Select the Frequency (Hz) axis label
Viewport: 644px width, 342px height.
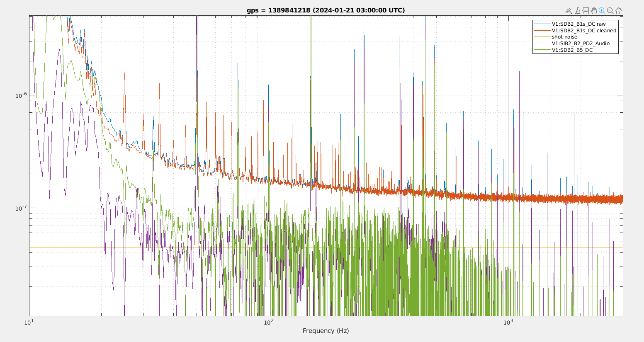click(x=326, y=331)
